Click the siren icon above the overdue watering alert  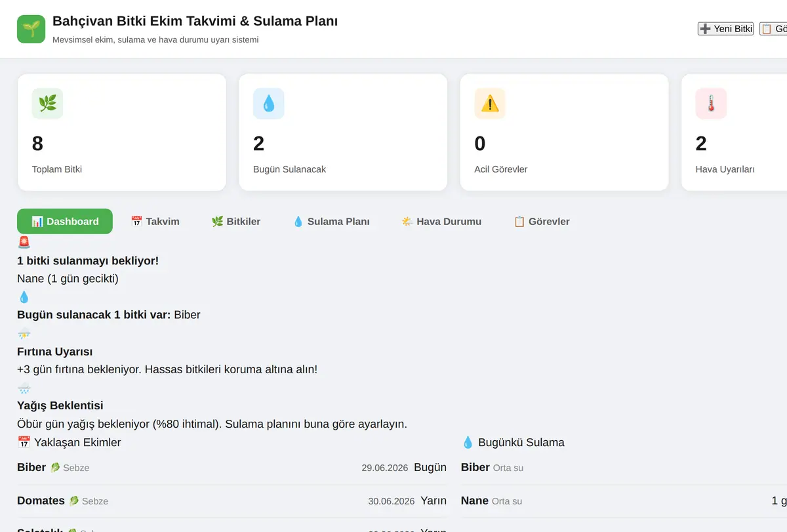point(24,243)
